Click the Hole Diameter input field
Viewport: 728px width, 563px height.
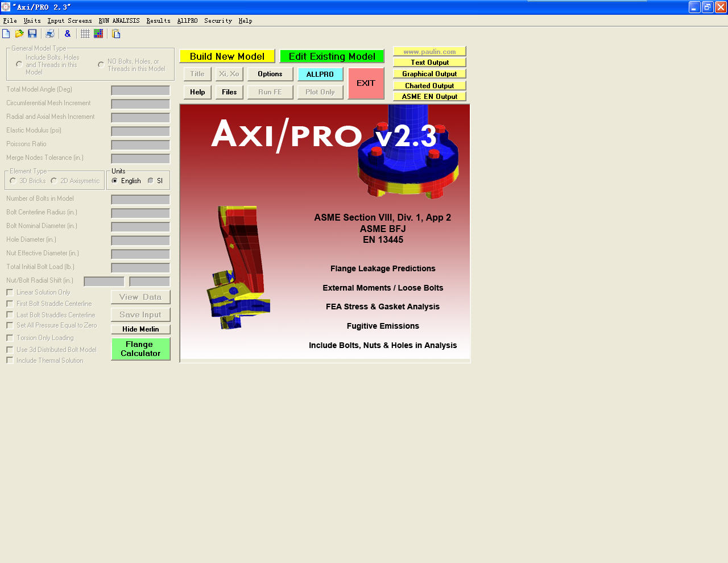coord(140,241)
